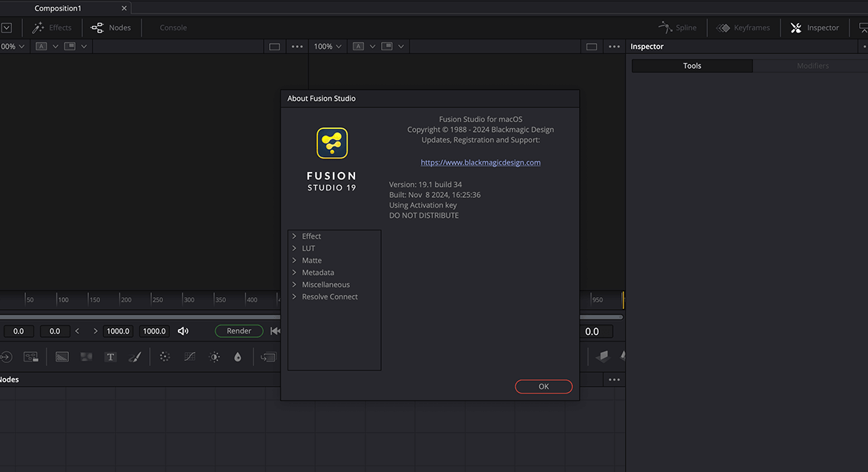Open right viewer layout chevron dropdown

(x=401, y=47)
